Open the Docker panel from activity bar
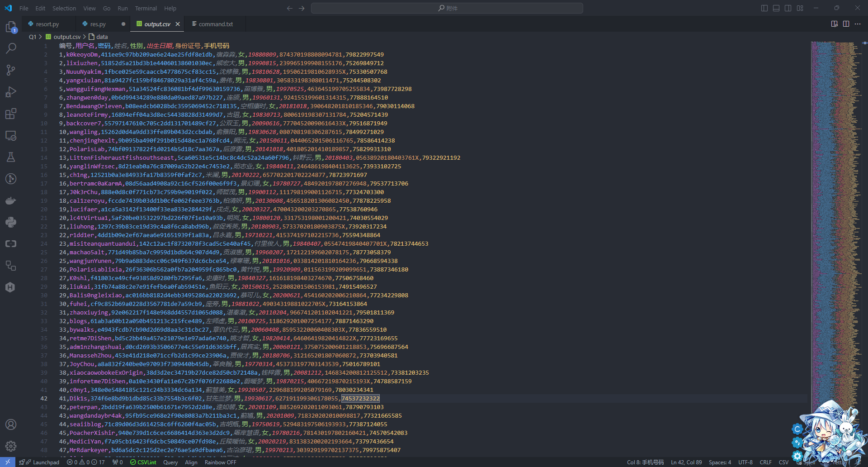The height and width of the screenshot is (467, 868). [11, 200]
